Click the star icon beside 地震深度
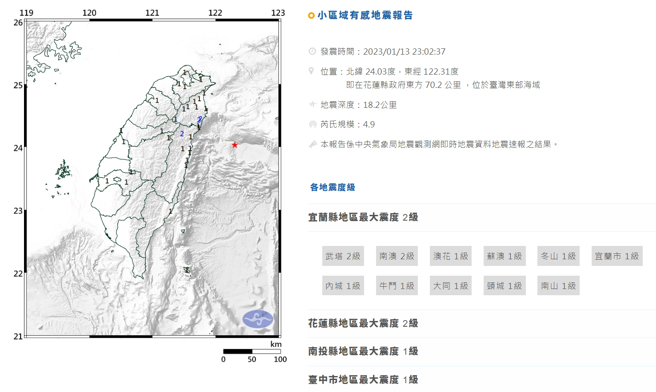The image size is (656, 392). pyautogui.click(x=312, y=104)
